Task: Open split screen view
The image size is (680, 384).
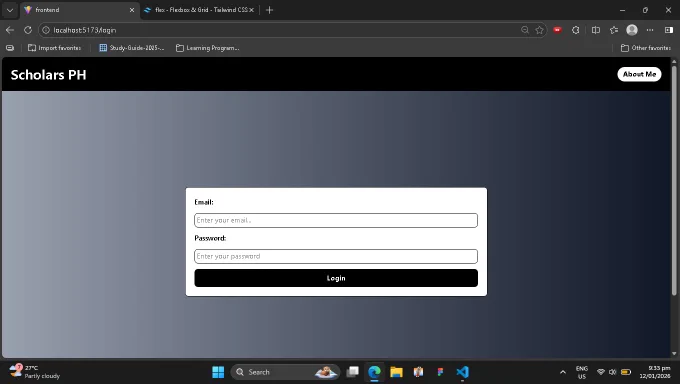Action: 596,30
